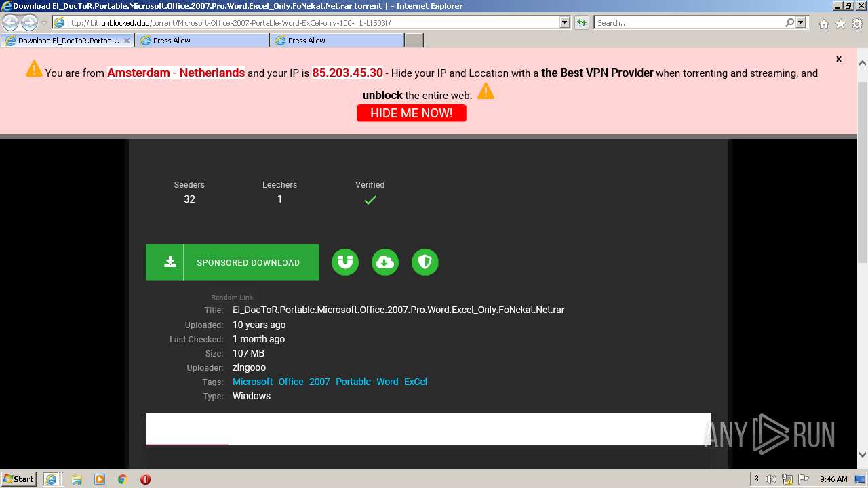Click the Seeders count 32
This screenshot has height=488, width=868.
(189, 199)
